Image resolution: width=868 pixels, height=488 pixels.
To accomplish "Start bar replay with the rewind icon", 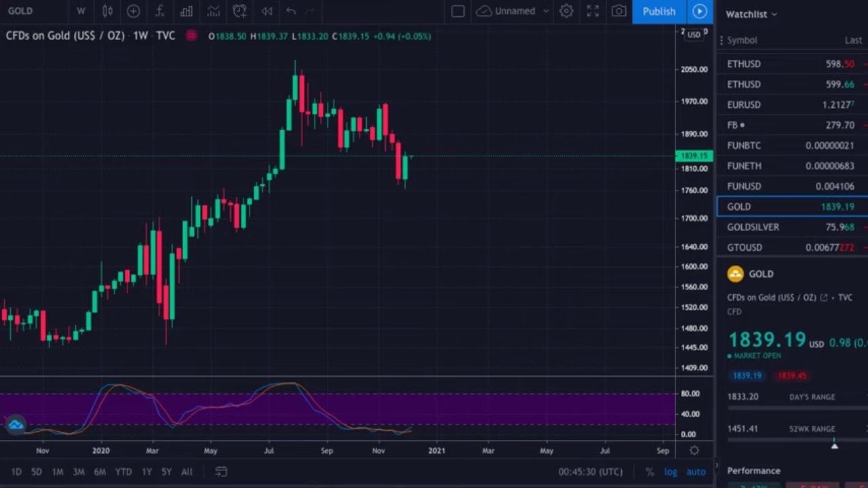I will click(267, 11).
